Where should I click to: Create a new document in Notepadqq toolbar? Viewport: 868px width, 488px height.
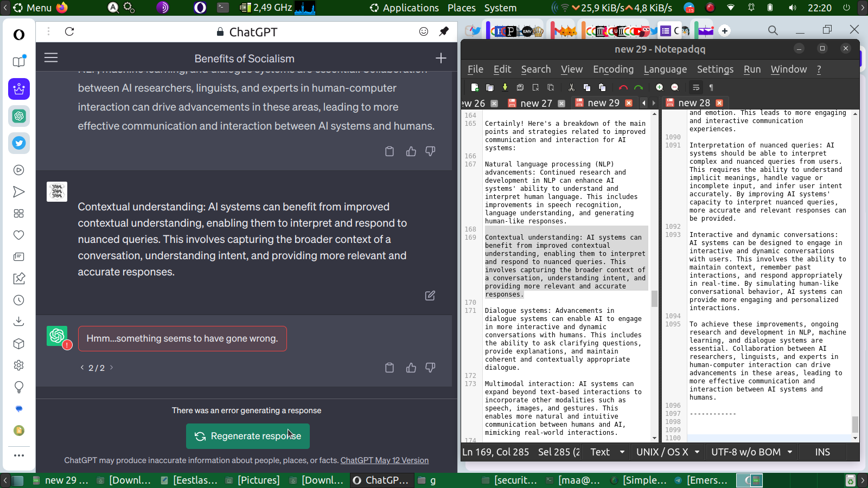point(475,87)
